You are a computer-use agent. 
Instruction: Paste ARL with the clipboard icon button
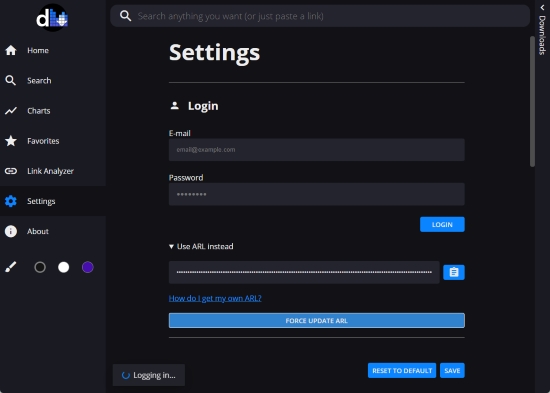(454, 272)
